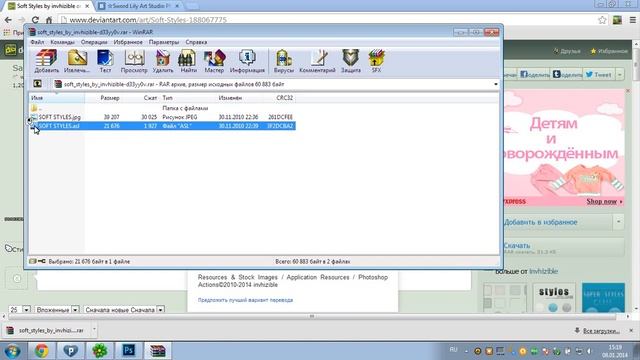The height and width of the screenshot is (360, 640).
Task: Open Chrome from the taskbar
Action: [x=42, y=351]
